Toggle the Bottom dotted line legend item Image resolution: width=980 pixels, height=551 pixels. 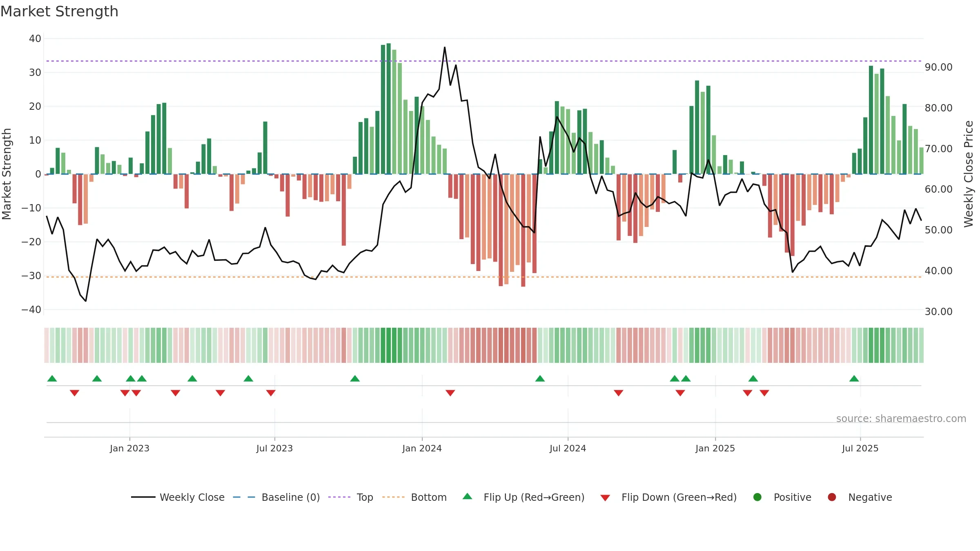pos(414,497)
